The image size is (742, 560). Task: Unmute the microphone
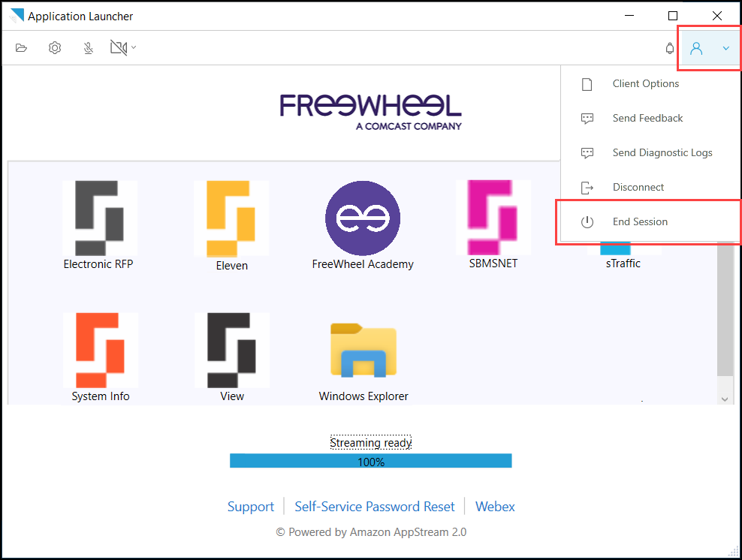click(x=88, y=47)
